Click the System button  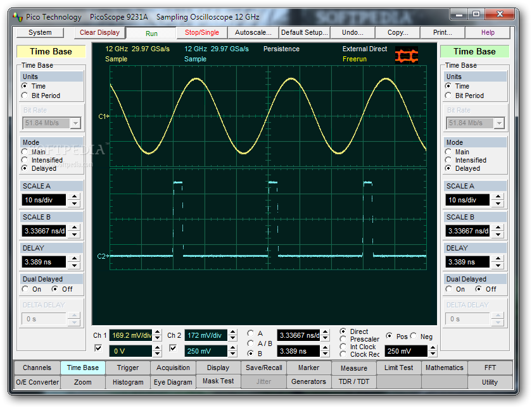pos(40,32)
